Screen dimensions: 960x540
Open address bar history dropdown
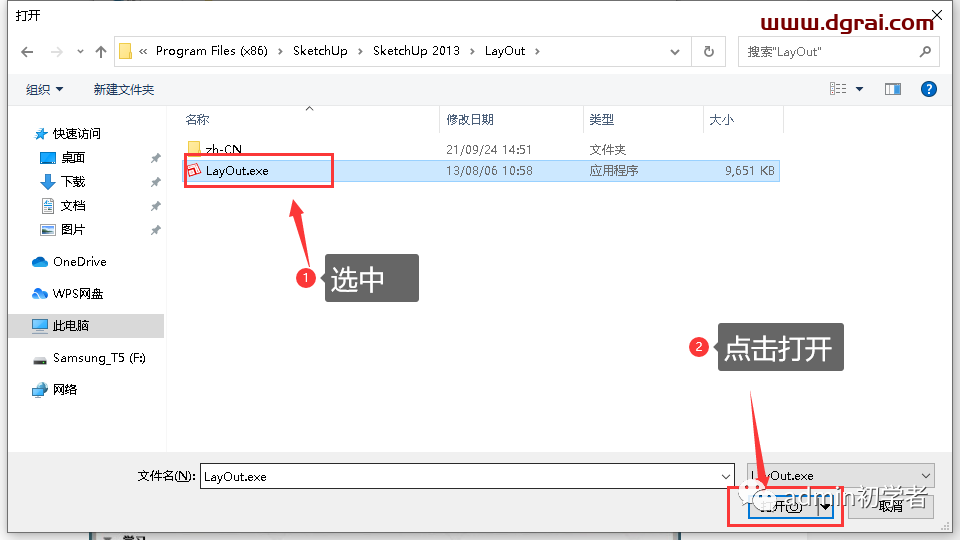[675, 52]
